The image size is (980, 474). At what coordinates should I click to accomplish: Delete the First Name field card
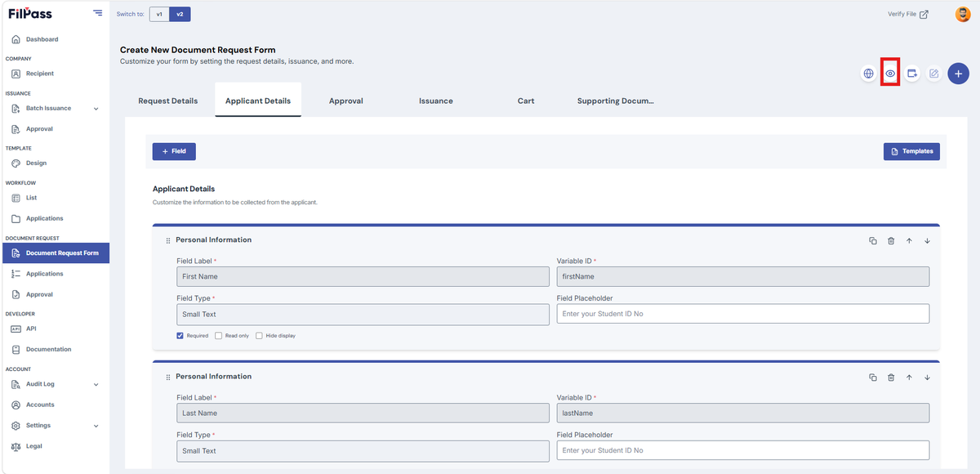891,240
